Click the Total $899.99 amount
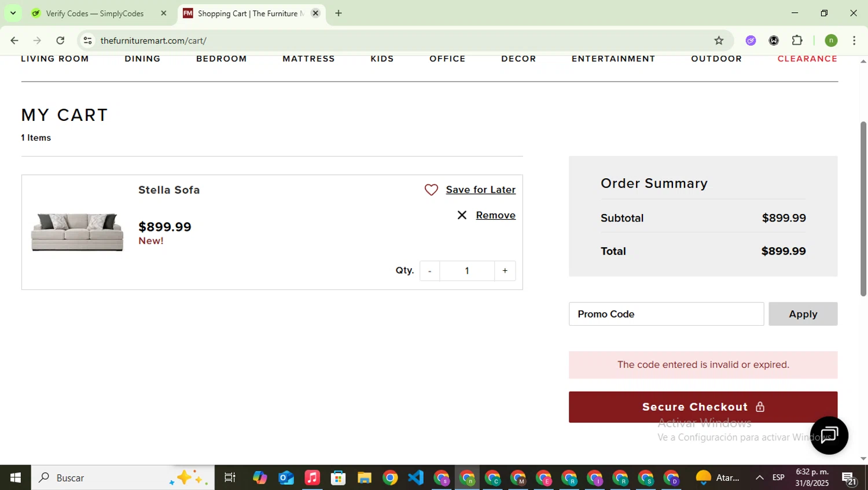Screen dimensions: 868x490 click(x=783, y=251)
